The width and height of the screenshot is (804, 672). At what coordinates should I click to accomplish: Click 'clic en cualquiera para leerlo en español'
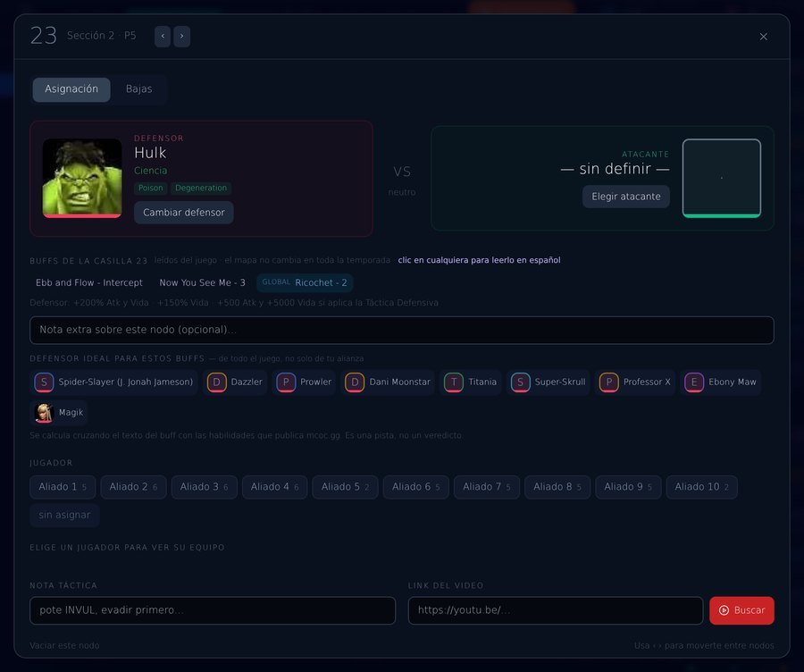pos(479,260)
